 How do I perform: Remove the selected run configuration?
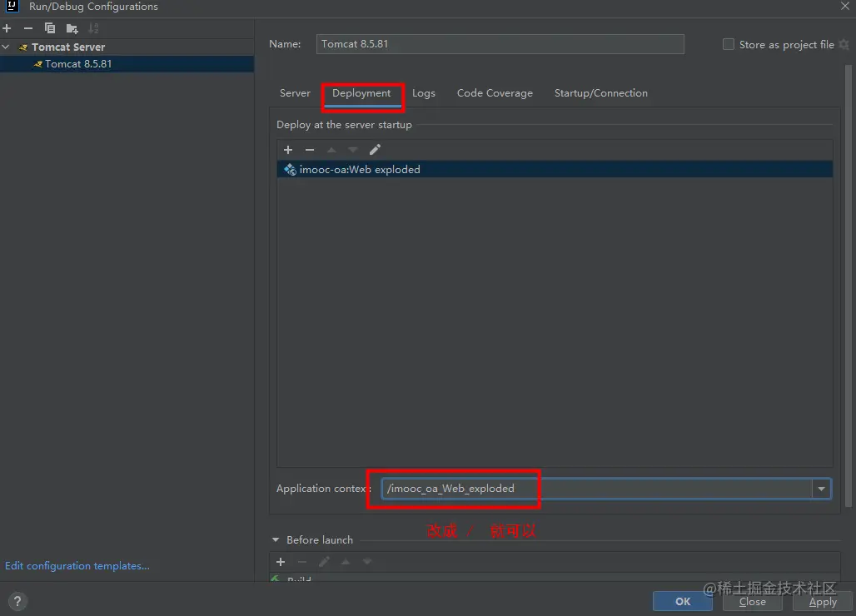(x=28, y=28)
